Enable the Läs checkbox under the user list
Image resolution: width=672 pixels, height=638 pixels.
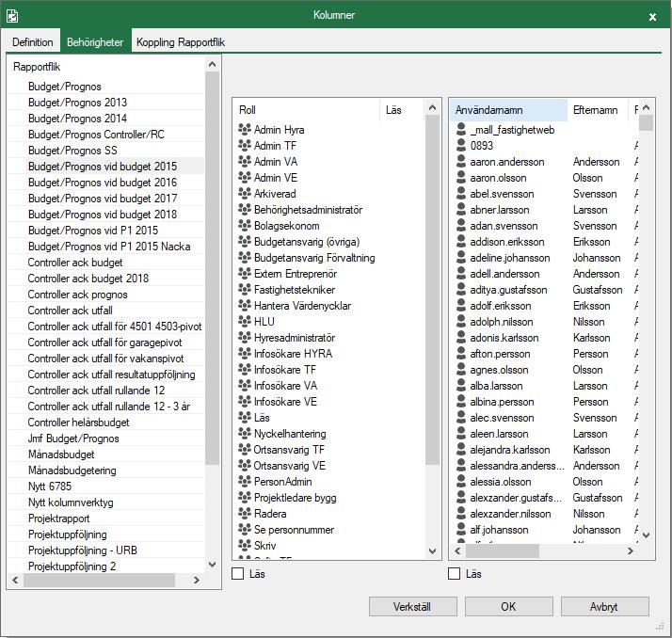click(454, 574)
